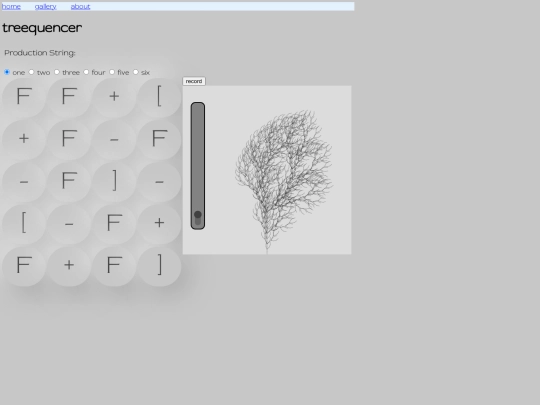Viewport: 540px width, 405px height.
Task: Click the record button
Action: (194, 81)
